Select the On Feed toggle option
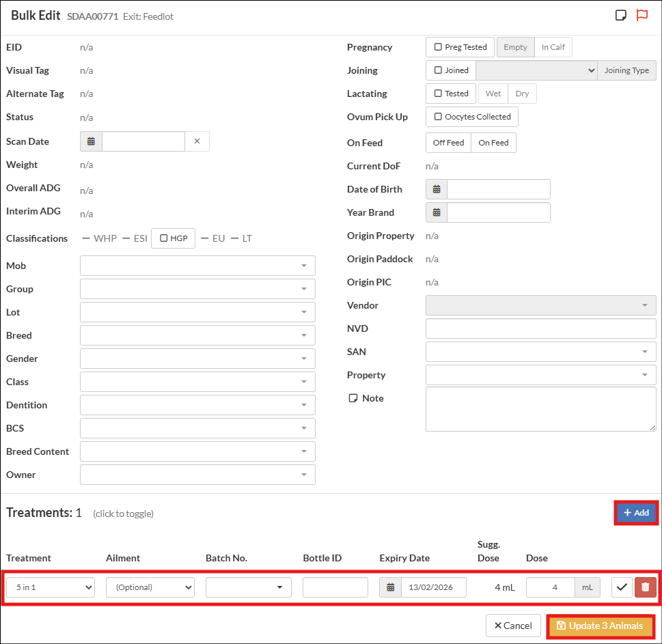This screenshot has height=644, width=662. point(493,143)
